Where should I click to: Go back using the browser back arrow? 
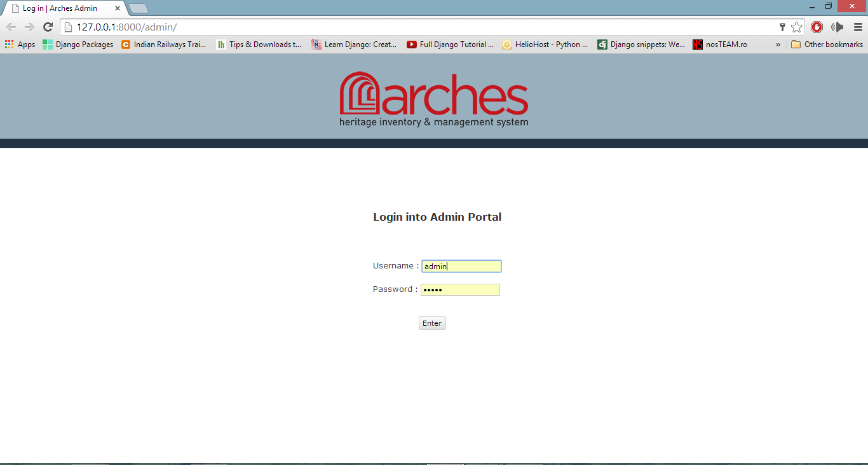click(11, 27)
